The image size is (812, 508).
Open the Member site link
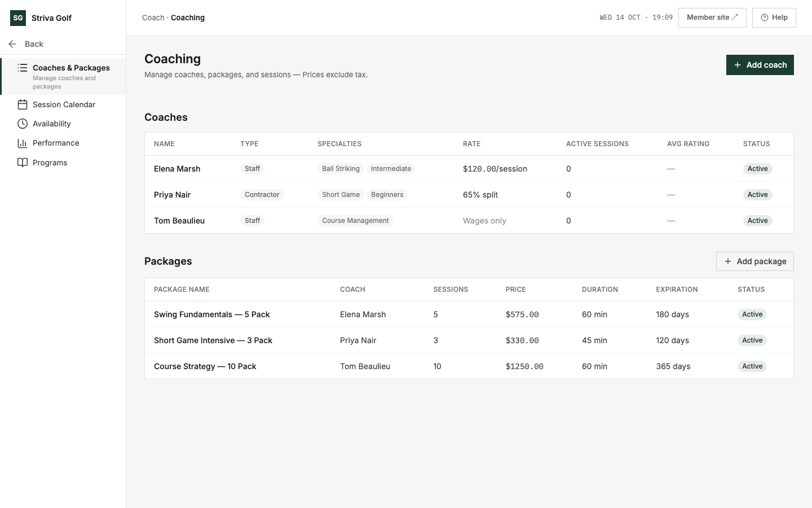pos(712,17)
